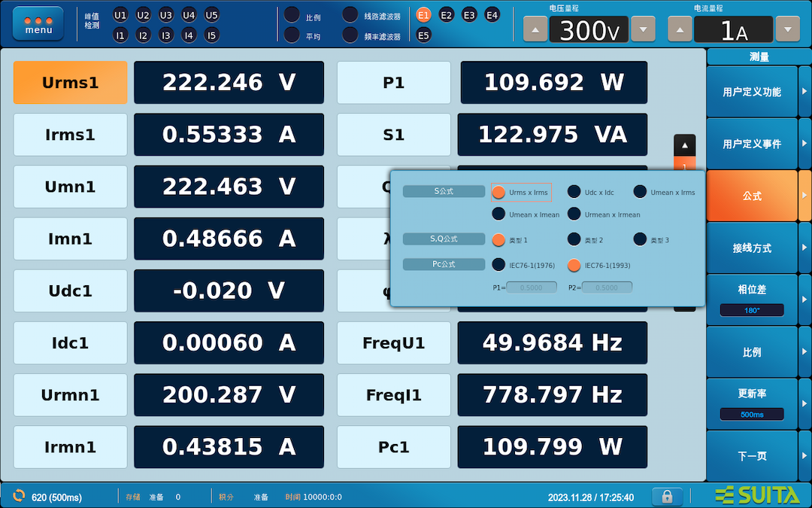Toggle the 线路滤波器 line filter indicator
The image size is (812, 508).
click(x=350, y=15)
